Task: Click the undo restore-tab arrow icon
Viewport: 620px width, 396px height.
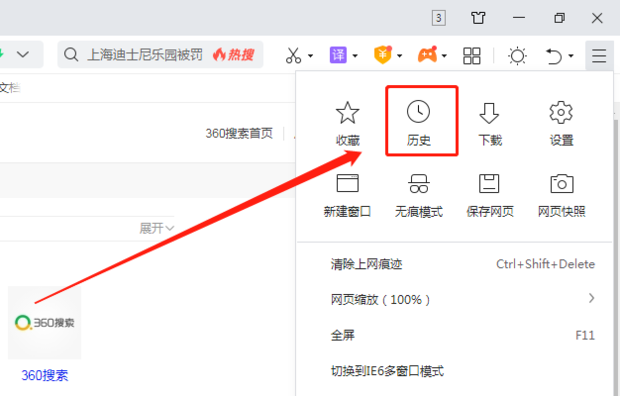Action: (554, 56)
